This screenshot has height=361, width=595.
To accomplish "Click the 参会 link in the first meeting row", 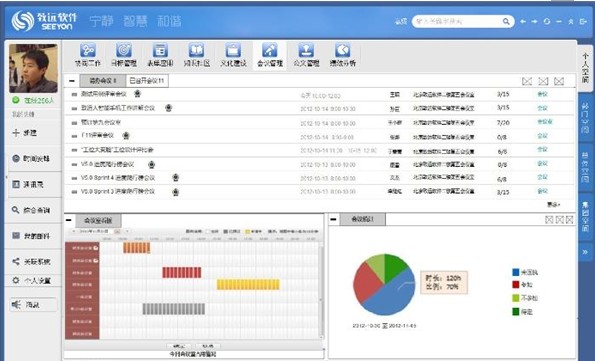I will [x=542, y=94].
